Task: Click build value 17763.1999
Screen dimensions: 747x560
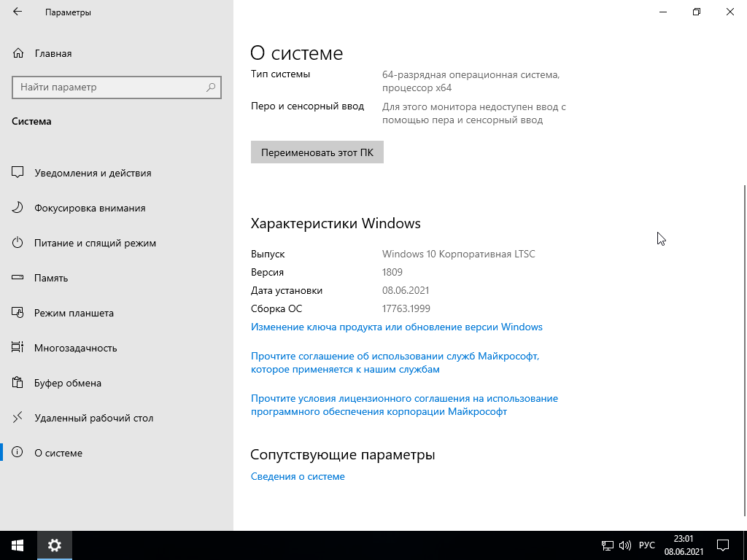Action: pos(406,308)
